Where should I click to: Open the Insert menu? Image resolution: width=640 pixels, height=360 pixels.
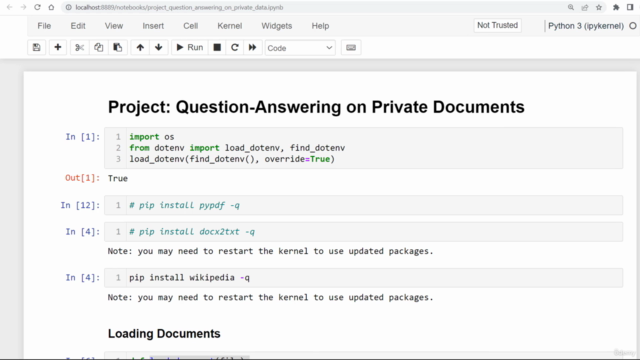pos(153,26)
